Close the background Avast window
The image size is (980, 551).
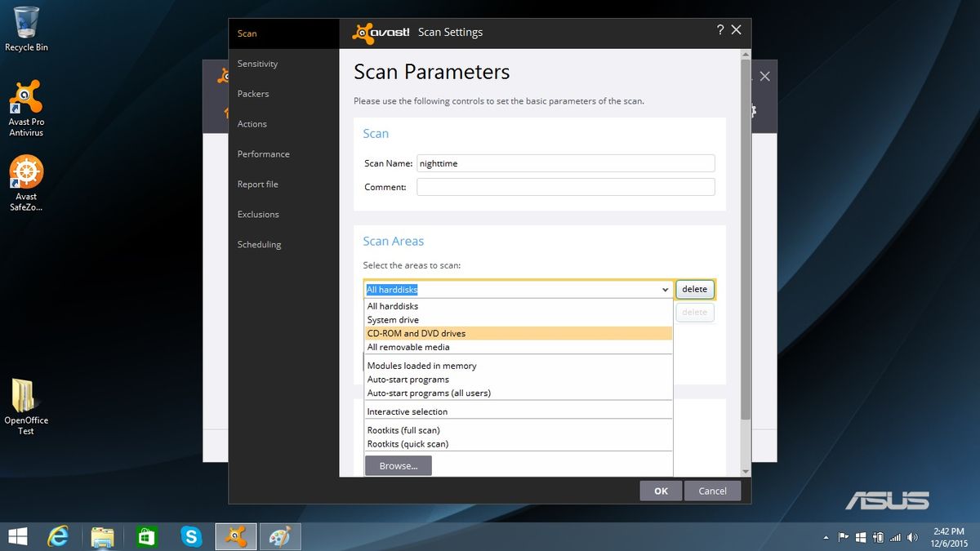[764, 76]
